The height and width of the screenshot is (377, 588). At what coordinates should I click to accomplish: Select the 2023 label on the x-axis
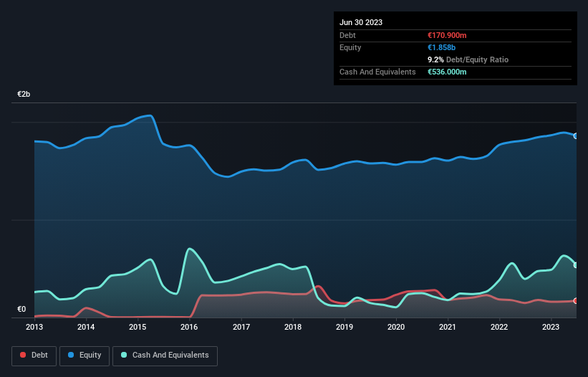[x=551, y=327]
